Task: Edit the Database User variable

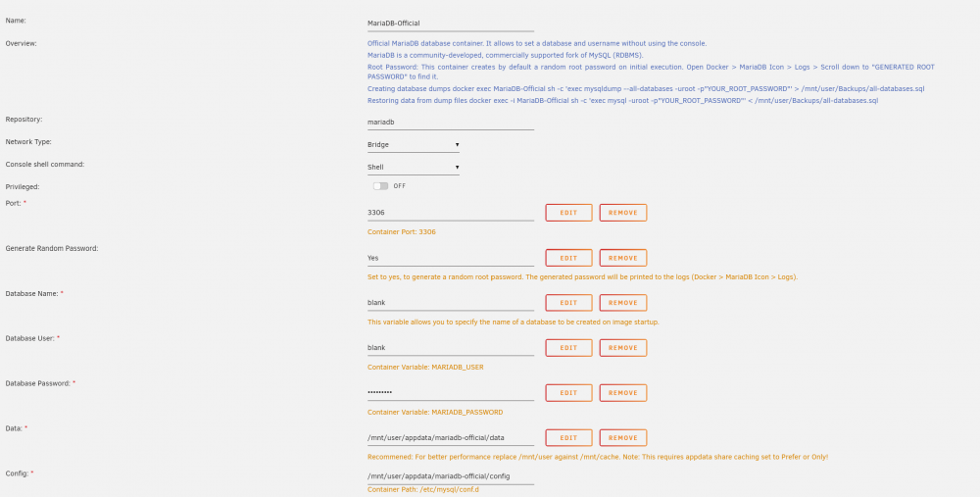Action: (x=568, y=348)
